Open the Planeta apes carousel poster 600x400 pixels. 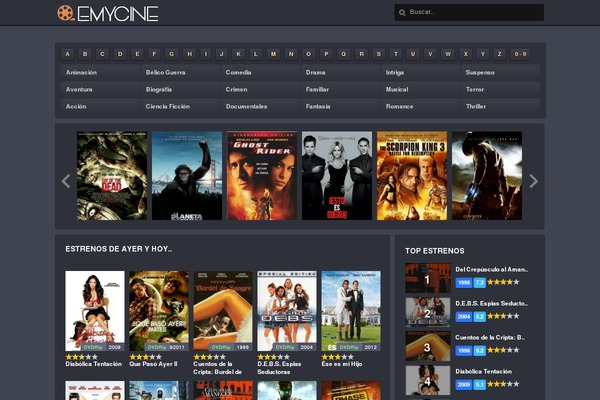pyautogui.click(x=187, y=176)
